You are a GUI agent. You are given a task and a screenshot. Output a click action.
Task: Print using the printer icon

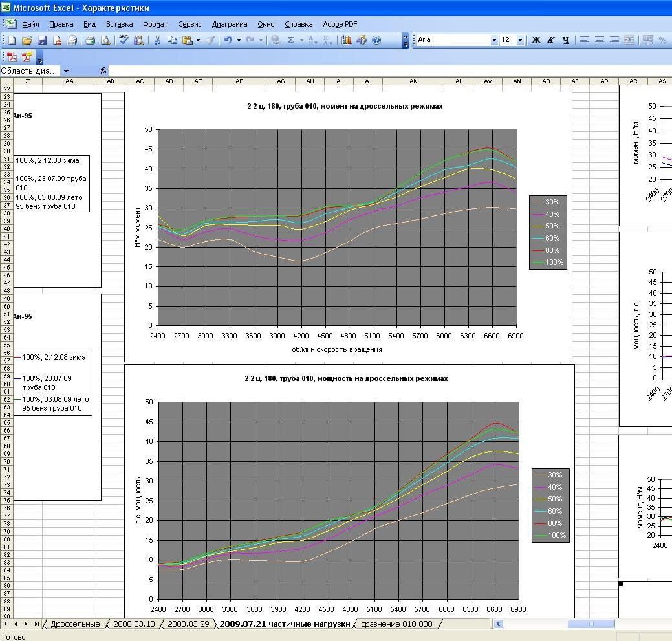(90, 40)
